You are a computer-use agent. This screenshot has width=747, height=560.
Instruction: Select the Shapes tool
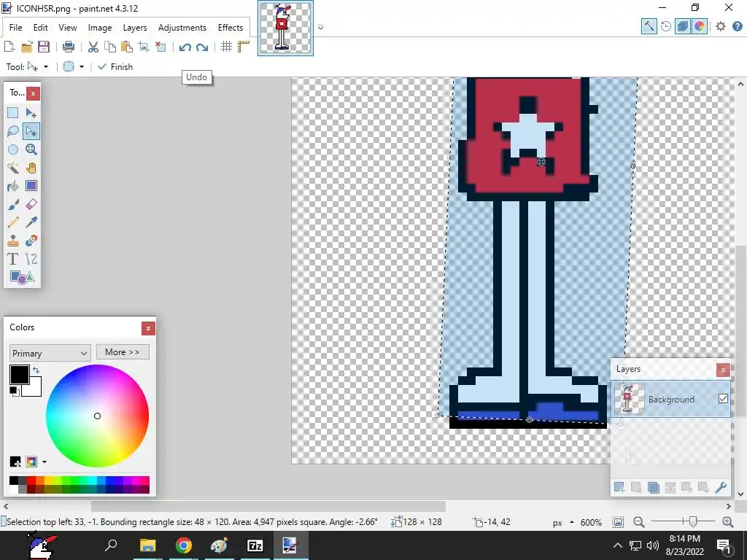pyautogui.click(x=22, y=277)
